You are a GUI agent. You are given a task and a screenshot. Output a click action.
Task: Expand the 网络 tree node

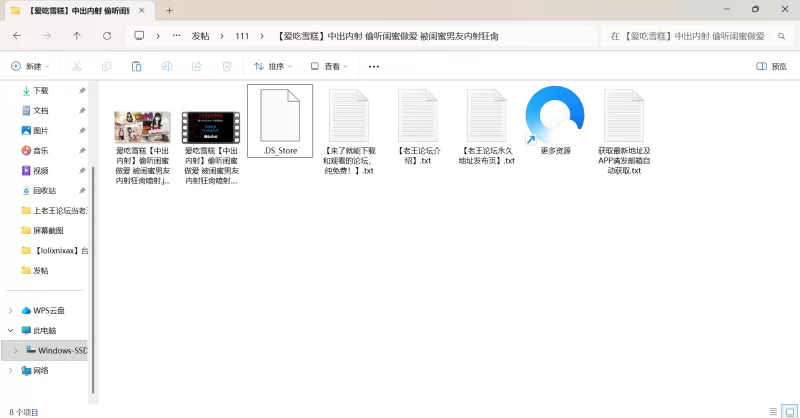(11, 370)
